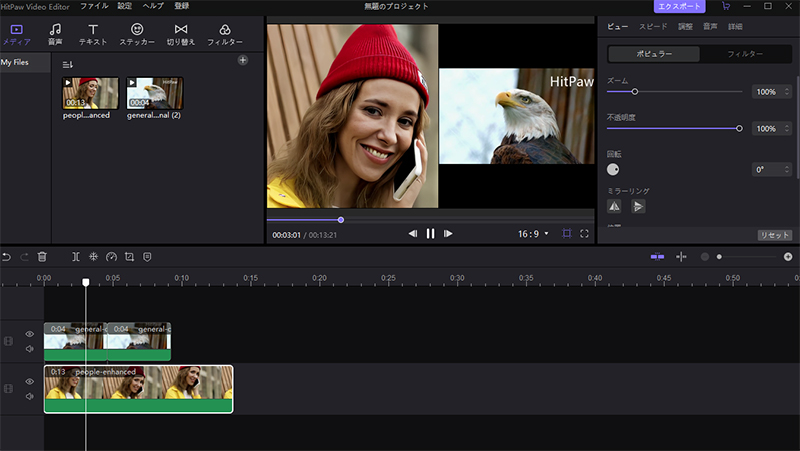Step to previous frame in preview

tap(412, 234)
